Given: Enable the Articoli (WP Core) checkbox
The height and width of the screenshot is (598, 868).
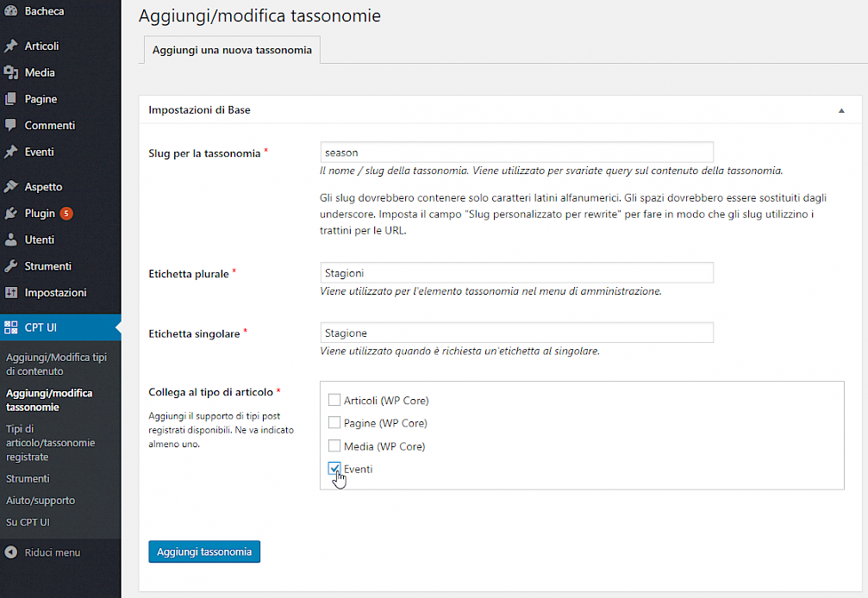Looking at the screenshot, I should (x=334, y=400).
